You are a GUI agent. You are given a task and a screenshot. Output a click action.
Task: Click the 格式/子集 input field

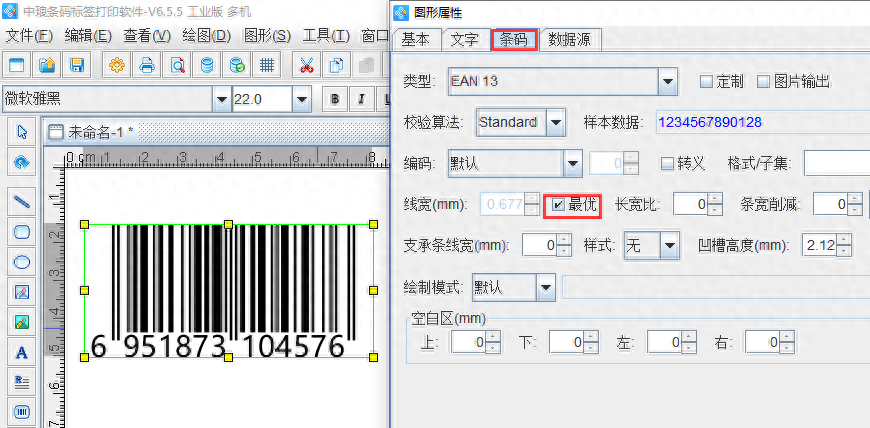pos(837,163)
